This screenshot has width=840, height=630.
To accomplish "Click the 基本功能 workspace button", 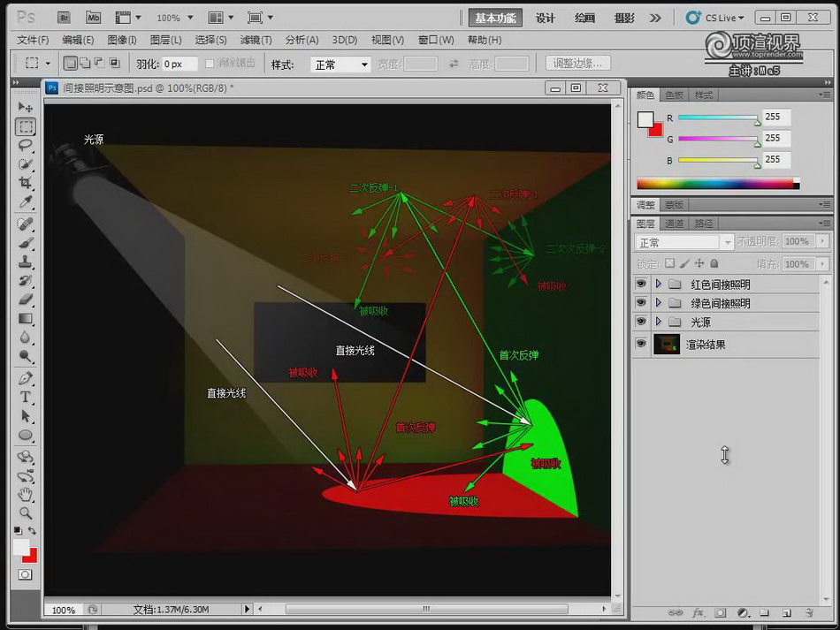I will [x=497, y=18].
